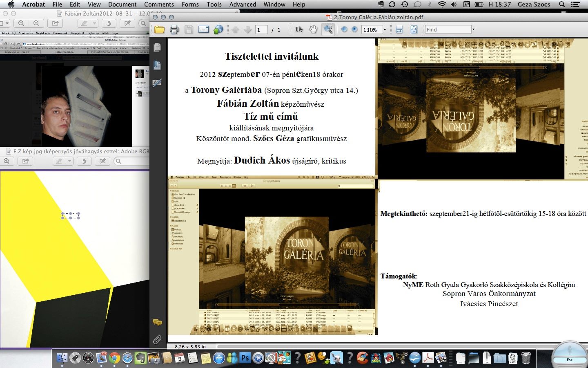The image size is (588, 368).
Task: Open the Signatures panel in Acrobat sidebar
Action: [x=157, y=83]
